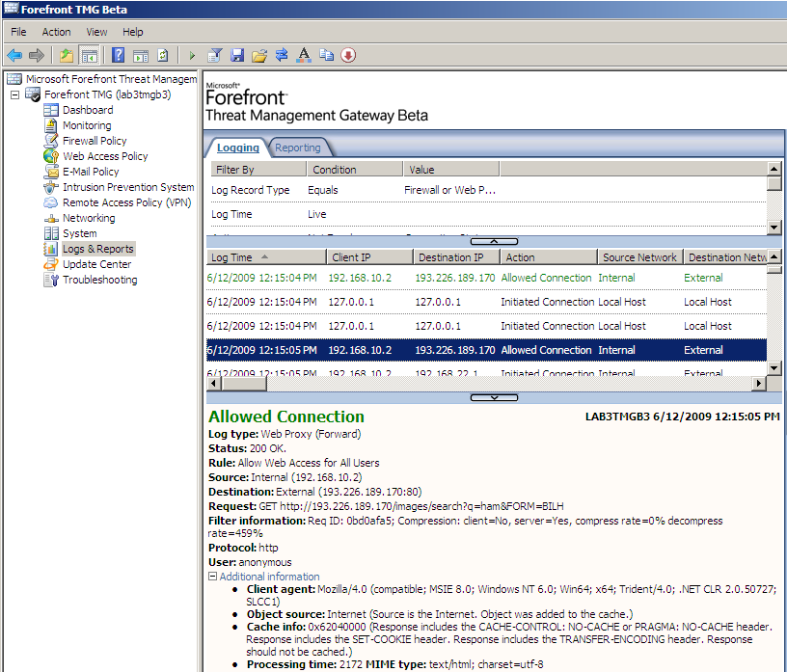The width and height of the screenshot is (787, 672).
Task: Copy results with the duplicate pages icon
Action: pyautogui.click(x=326, y=55)
